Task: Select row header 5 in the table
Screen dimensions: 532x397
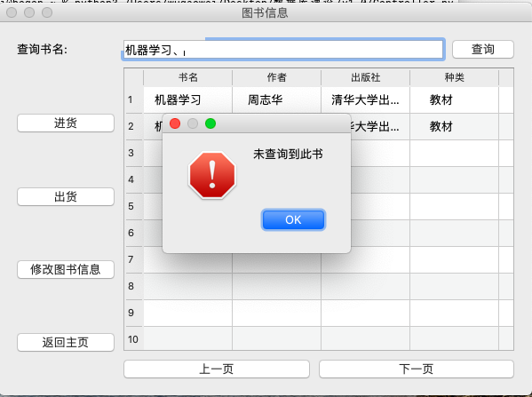Action: (x=134, y=206)
